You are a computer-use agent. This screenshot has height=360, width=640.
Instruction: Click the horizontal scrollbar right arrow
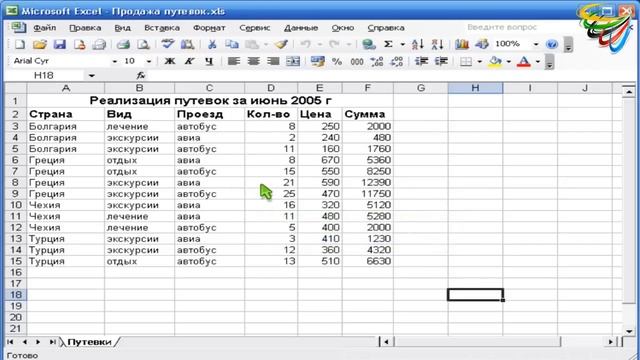point(611,342)
